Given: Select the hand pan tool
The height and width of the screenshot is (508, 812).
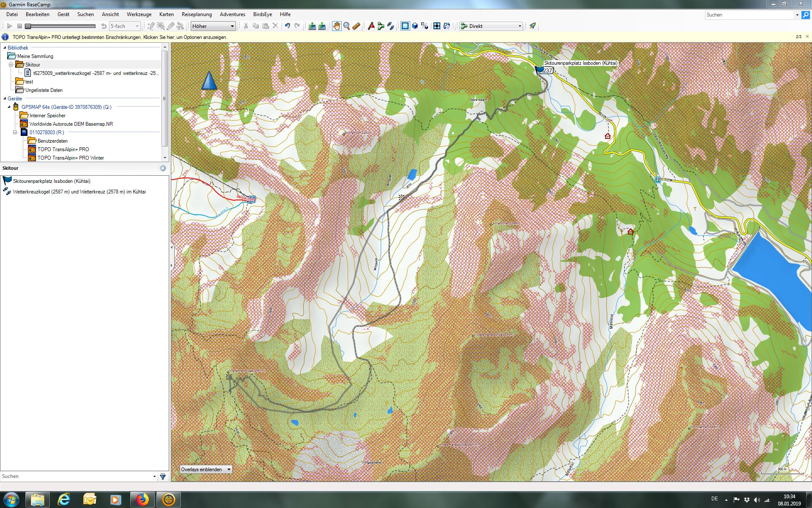Looking at the screenshot, I should pyautogui.click(x=336, y=26).
